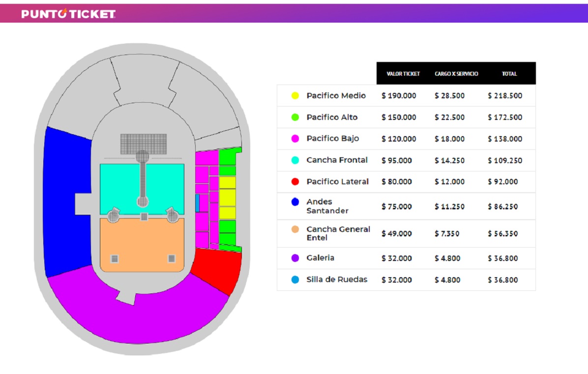The width and height of the screenshot is (588, 374).
Task: Select the cyan Cancha Frontal legend dot
Action: tap(295, 160)
